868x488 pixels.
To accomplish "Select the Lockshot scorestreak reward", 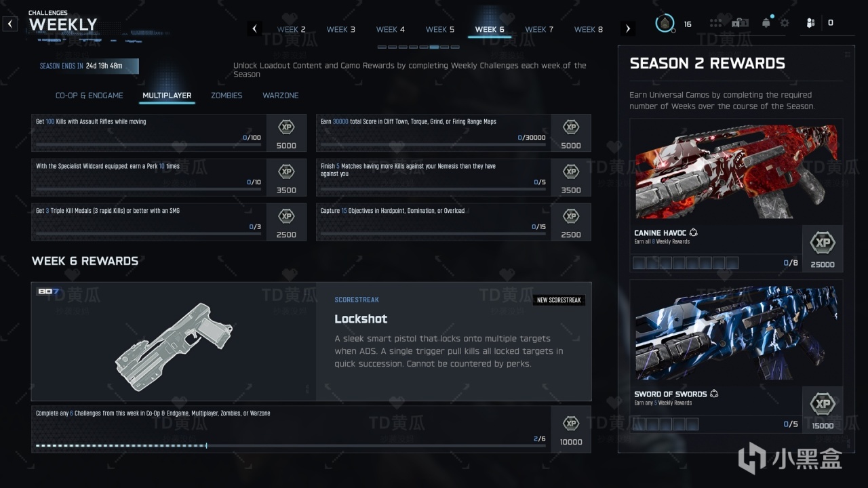I will click(311, 342).
